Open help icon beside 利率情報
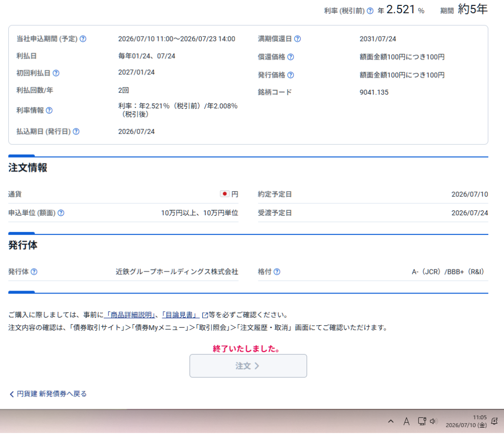 pyautogui.click(x=49, y=110)
